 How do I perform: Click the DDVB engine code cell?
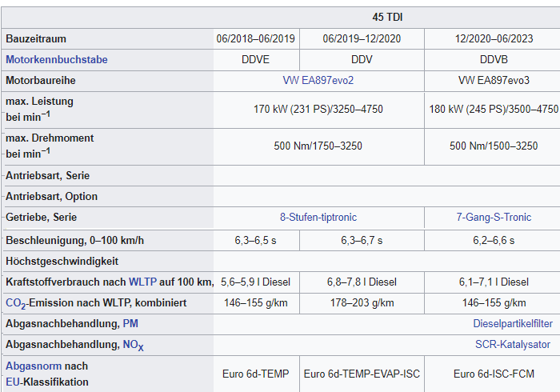click(494, 60)
